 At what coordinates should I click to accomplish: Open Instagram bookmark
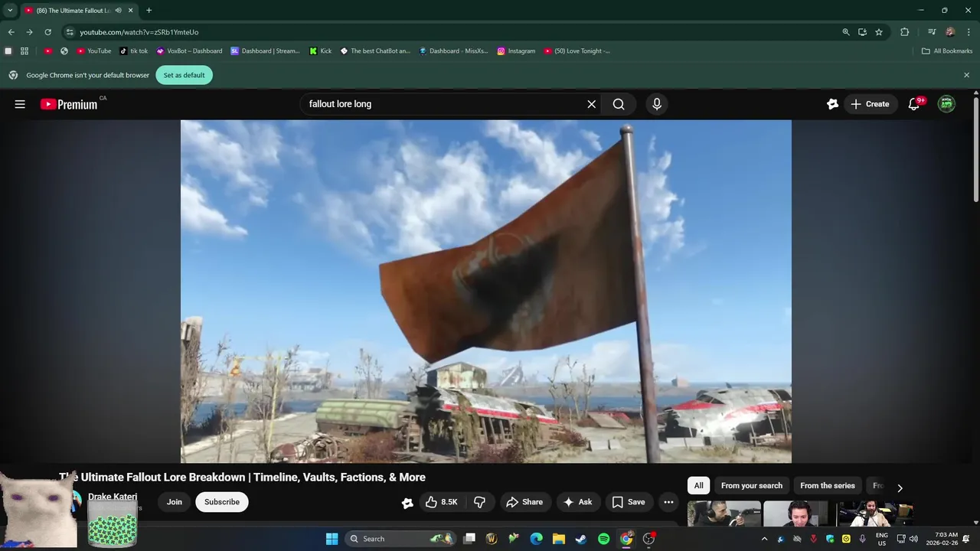(x=516, y=51)
